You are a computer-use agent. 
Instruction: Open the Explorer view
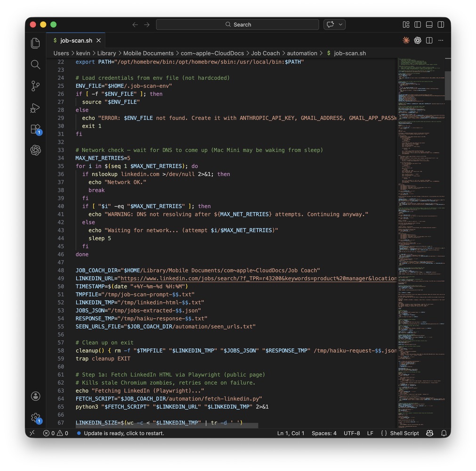35,43
